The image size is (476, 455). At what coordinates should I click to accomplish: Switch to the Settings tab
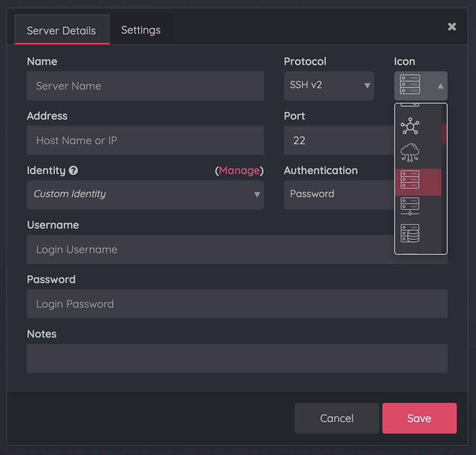pyautogui.click(x=141, y=30)
